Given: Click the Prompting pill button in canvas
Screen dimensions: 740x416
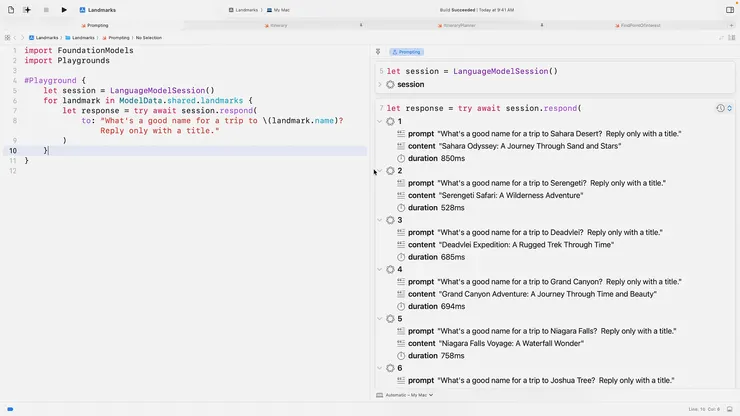Looking at the screenshot, I should pos(406,51).
